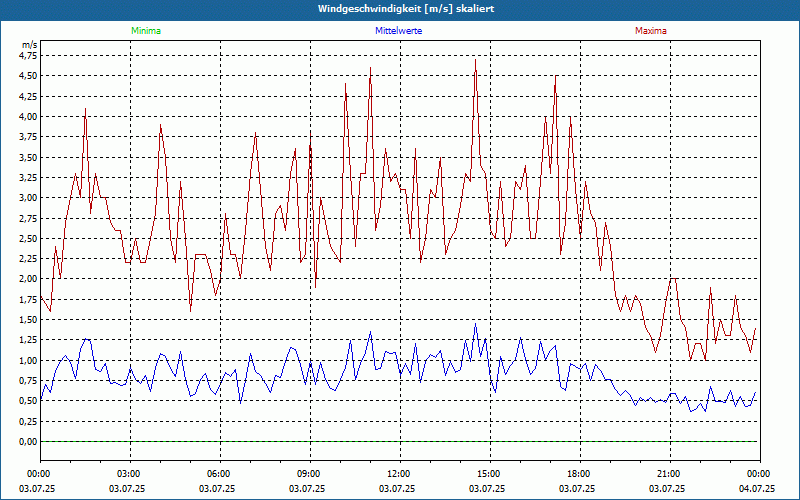This screenshot has height=500, width=800.
Task: Select the red Maxima legend label
Action: click(x=650, y=31)
